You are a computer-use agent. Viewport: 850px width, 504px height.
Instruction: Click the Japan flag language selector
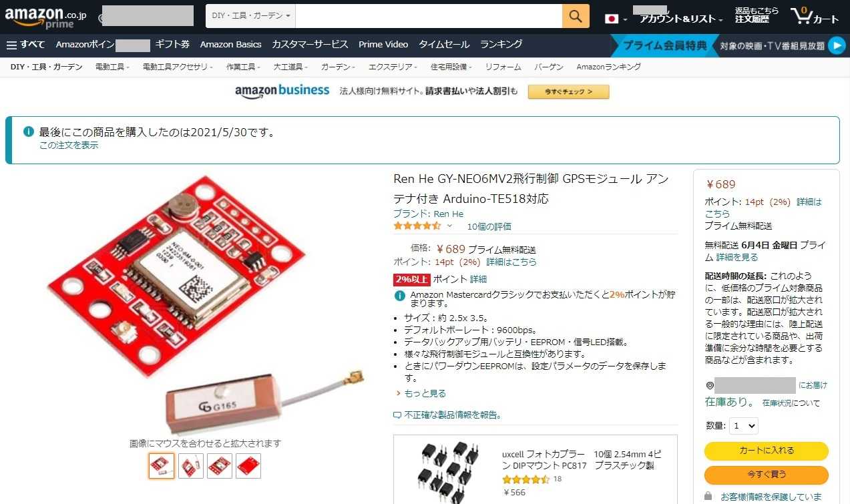(x=616, y=19)
